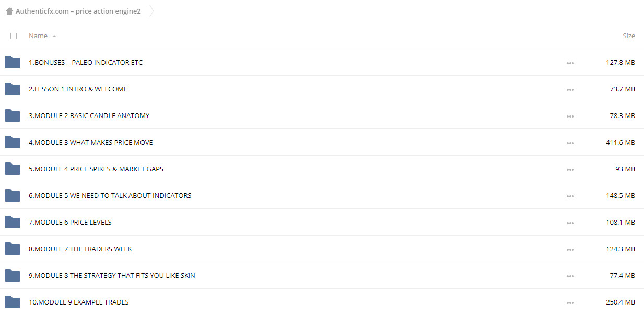
Task: Open 6.MODULE 5 WE NEED TO TALK ABOUT INDICATORS
Action: (x=110, y=195)
